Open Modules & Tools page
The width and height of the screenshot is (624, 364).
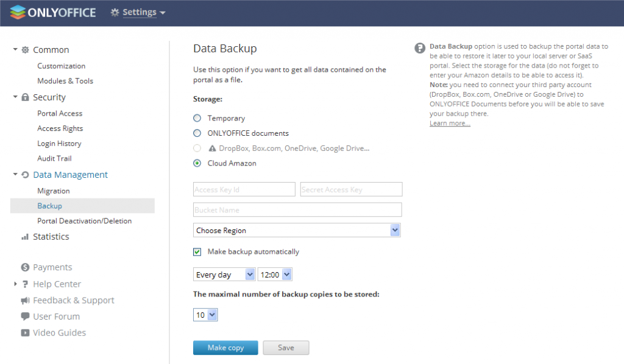[x=65, y=81]
